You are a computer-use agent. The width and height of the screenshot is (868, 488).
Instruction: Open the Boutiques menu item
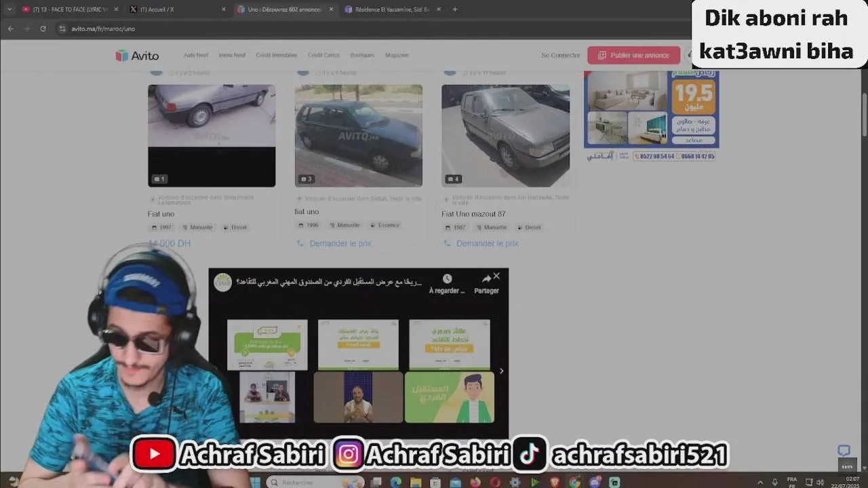pyautogui.click(x=362, y=56)
